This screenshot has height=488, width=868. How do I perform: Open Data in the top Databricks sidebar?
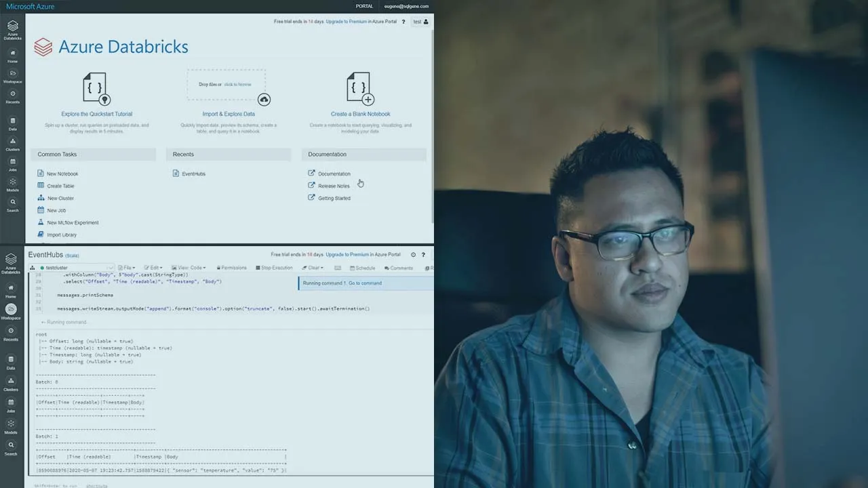point(12,123)
